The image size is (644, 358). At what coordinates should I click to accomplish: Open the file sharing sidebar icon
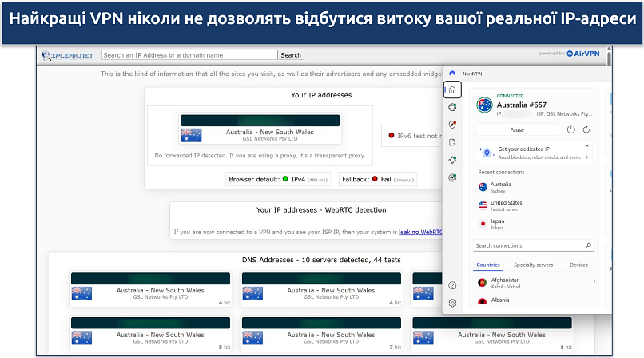pos(452,142)
